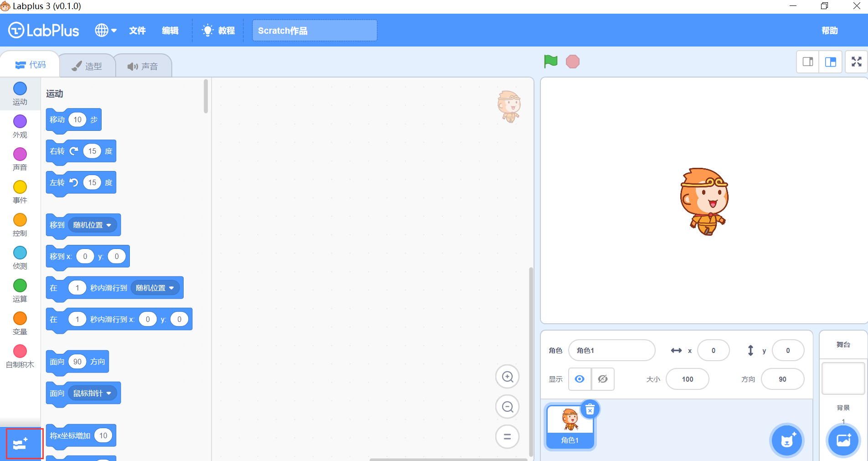
Task: Expand 随机位置 dropdown in 秒内滑行到 block
Action: (x=155, y=288)
